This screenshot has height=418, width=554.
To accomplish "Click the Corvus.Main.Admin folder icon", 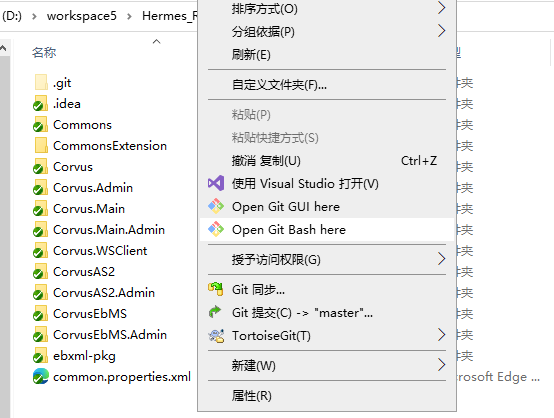I will [41, 230].
